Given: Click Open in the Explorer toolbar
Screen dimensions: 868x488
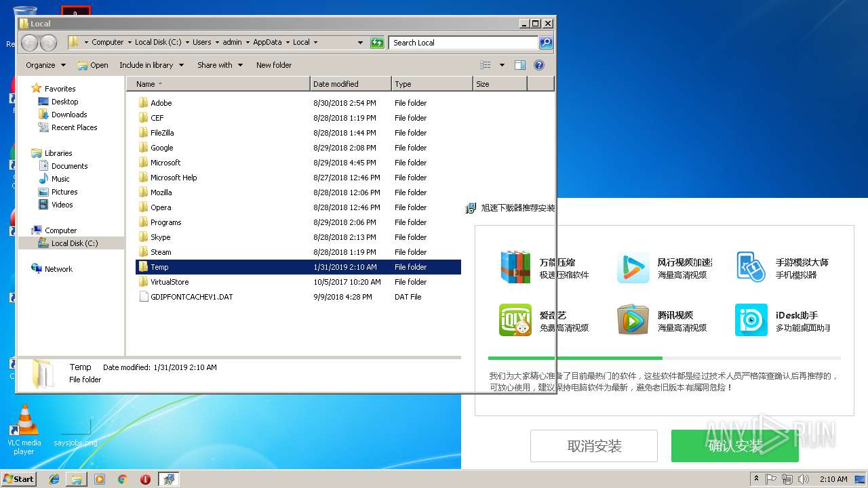Looking at the screenshot, I should [x=93, y=65].
